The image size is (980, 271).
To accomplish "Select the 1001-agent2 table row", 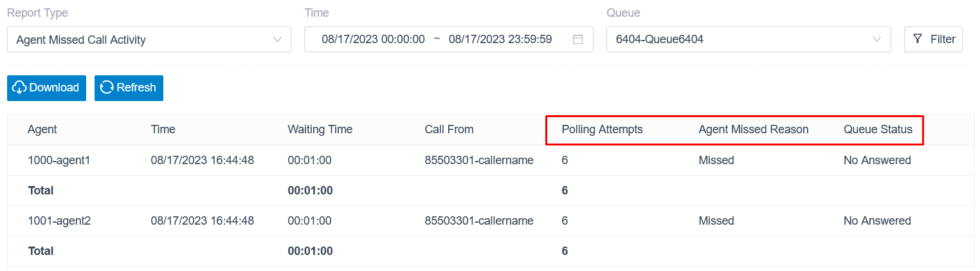I will [x=491, y=221].
